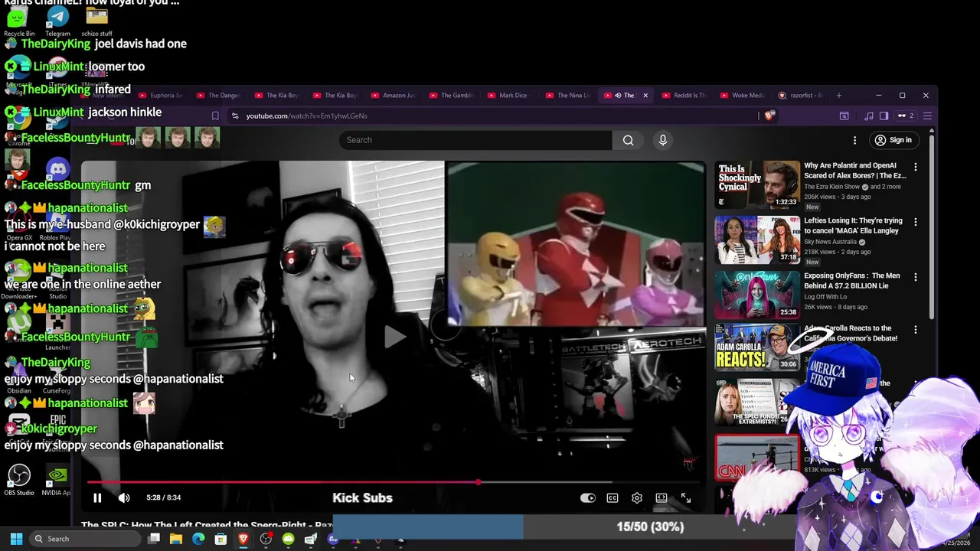Image resolution: width=980 pixels, height=551 pixels.
Task: Click the Brave icon in the taskbar
Action: (x=243, y=539)
